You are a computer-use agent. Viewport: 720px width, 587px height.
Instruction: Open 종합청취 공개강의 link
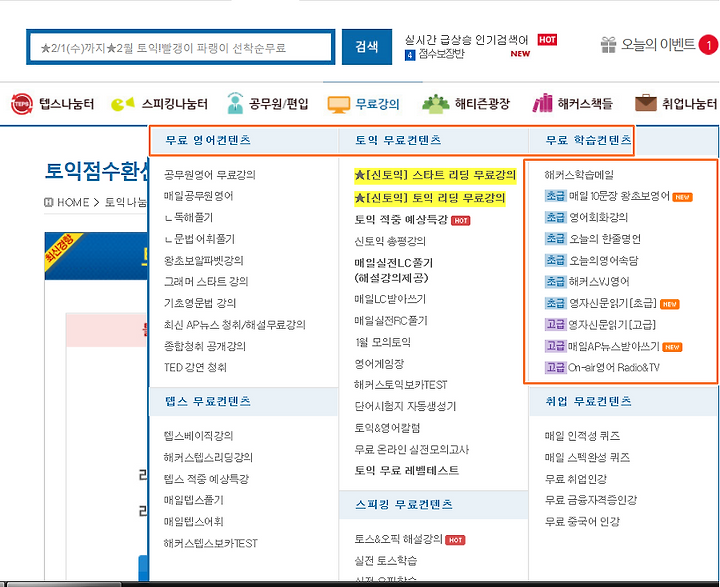205,346
